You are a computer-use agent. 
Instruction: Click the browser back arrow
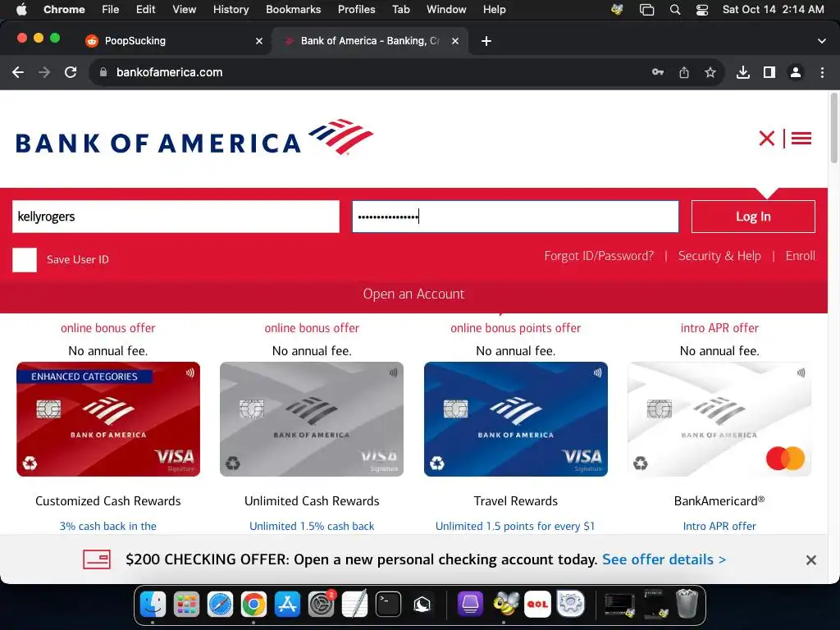[x=18, y=72]
